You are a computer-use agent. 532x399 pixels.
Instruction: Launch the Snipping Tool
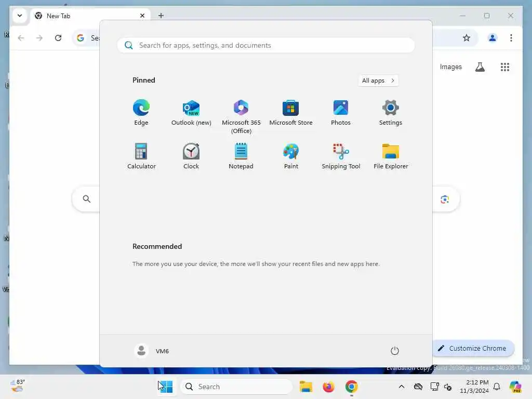click(341, 156)
